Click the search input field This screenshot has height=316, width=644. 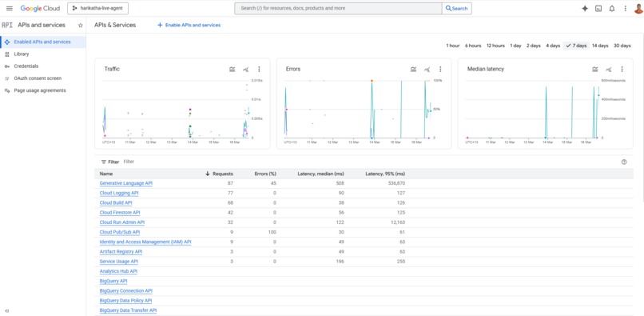338,8
